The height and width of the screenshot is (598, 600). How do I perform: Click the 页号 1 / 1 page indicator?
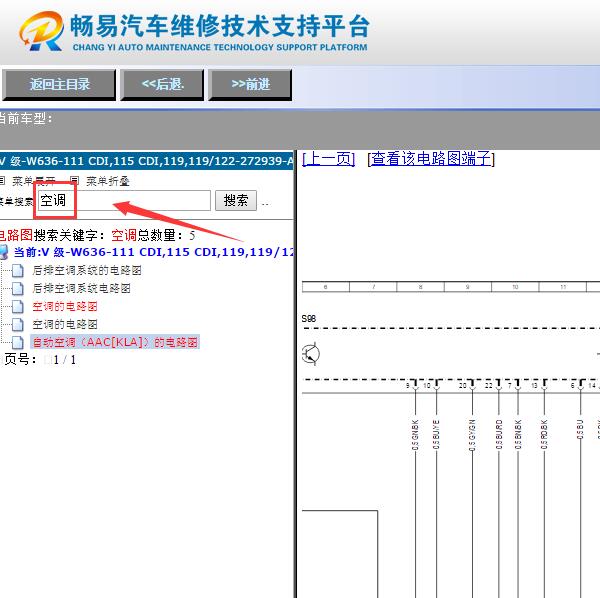coord(40,360)
